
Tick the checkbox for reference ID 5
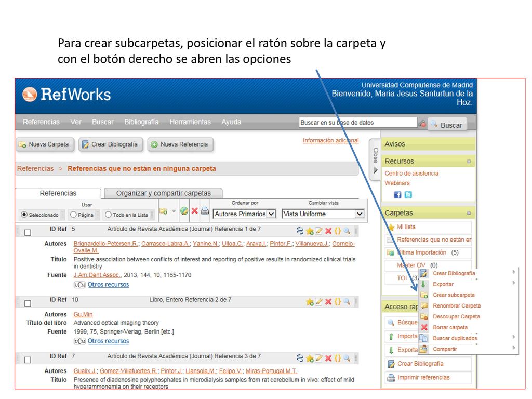28,232
